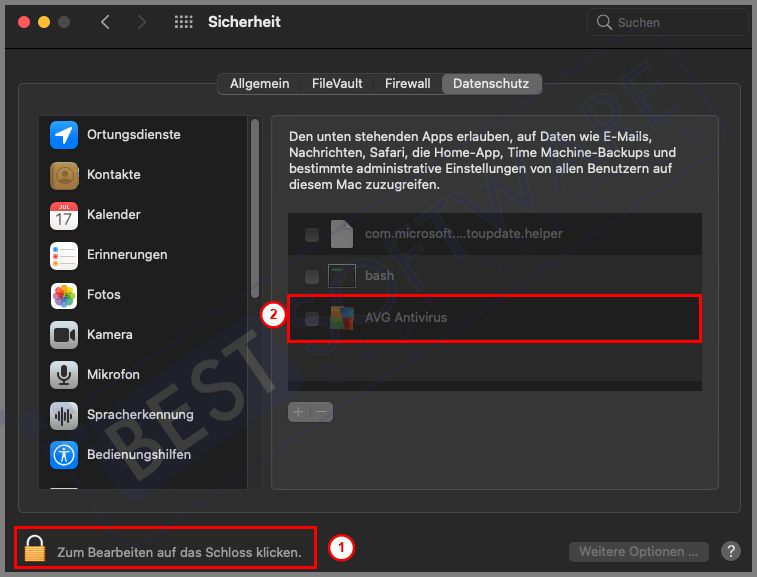757x577 pixels.
Task: Select the Kontakte label
Action: [x=114, y=174]
